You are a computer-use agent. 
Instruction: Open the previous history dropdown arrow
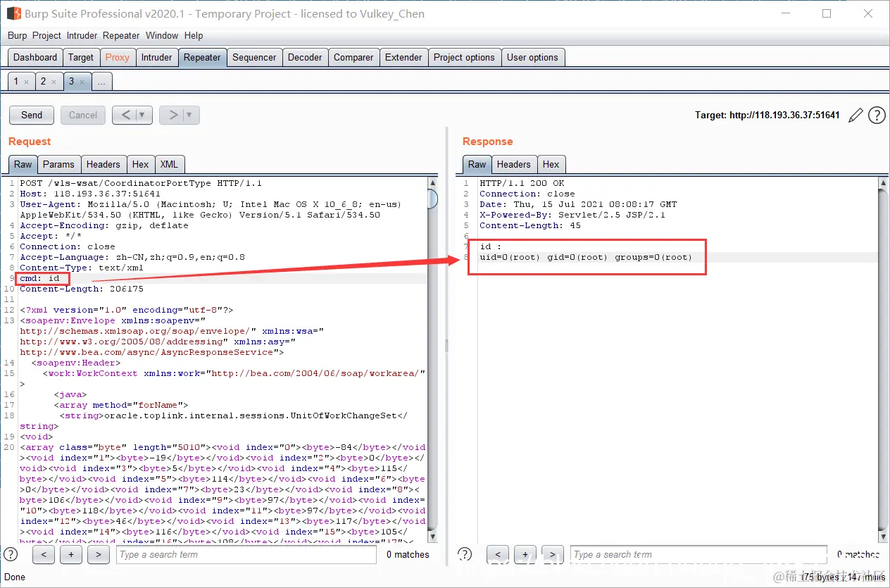pos(143,115)
